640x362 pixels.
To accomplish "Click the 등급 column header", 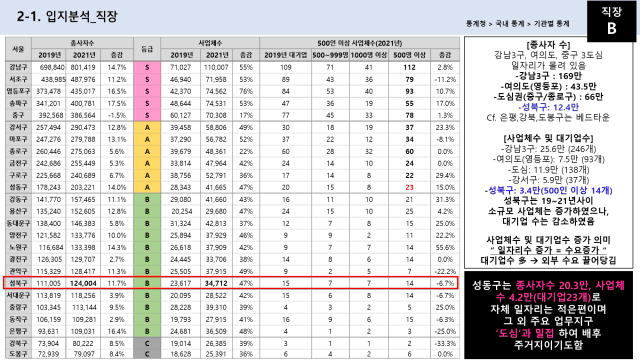I will point(147,49).
